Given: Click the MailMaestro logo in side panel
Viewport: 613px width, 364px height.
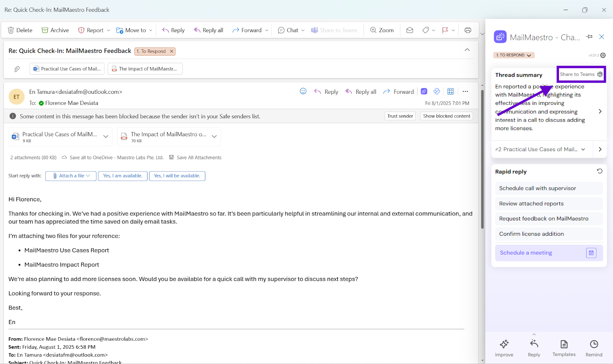Looking at the screenshot, I should (500, 37).
